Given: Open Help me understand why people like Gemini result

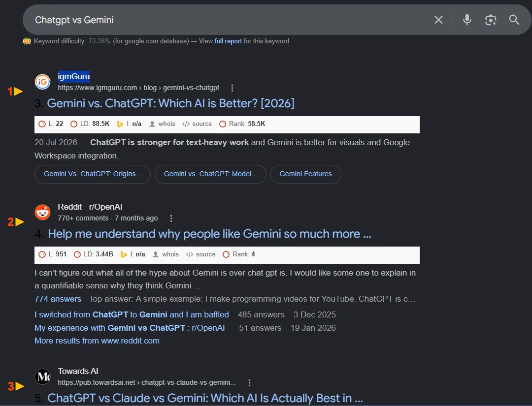Looking at the screenshot, I should pyautogui.click(x=209, y=234).
